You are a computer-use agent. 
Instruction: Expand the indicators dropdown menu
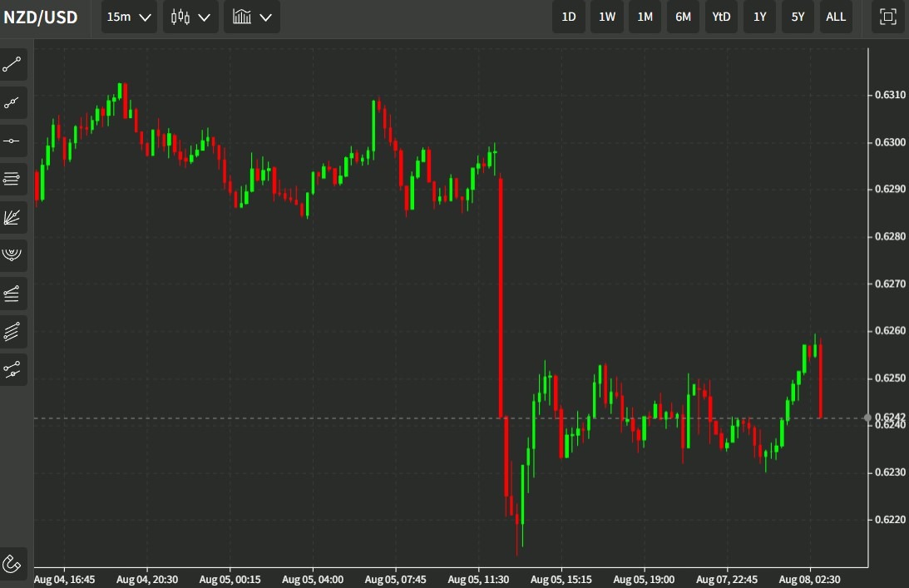252,17
